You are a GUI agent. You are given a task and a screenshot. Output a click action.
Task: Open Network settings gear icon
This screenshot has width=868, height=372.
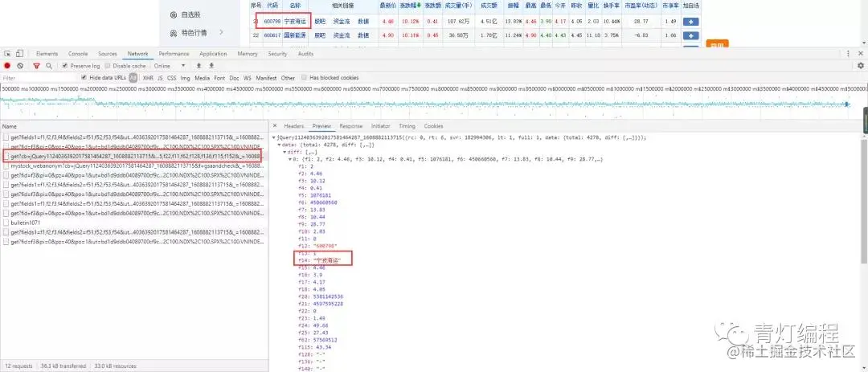[860, 66]
